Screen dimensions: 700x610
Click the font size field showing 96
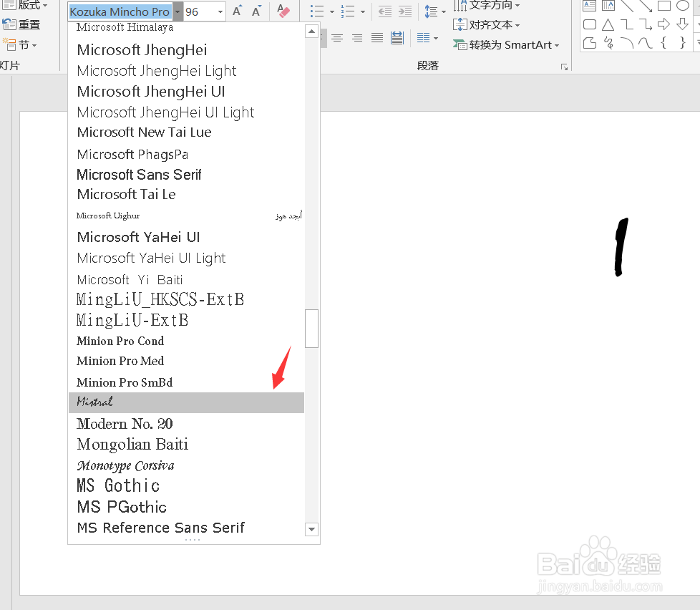pos(200,11)
